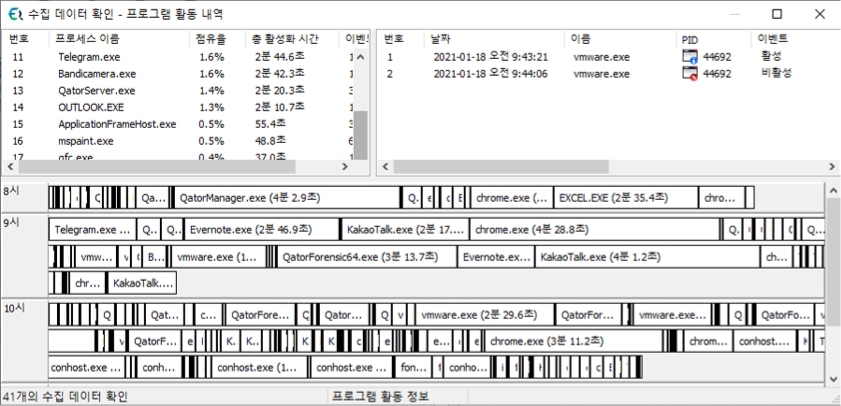Click the 9시 hour label
The width and height of the screenshot is (841, 406).
(x=11, y=223)
